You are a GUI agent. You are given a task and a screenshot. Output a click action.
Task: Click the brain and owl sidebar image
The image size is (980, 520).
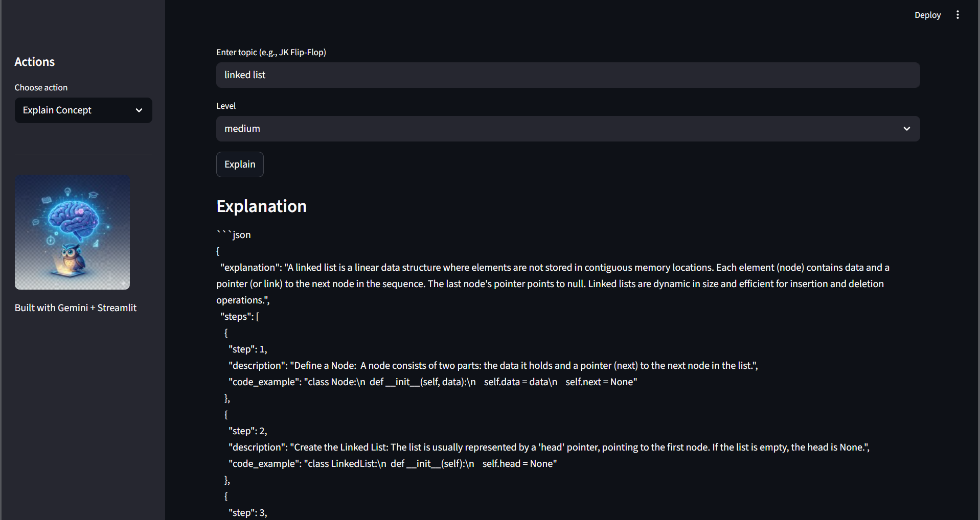click(x=72, y=232)
